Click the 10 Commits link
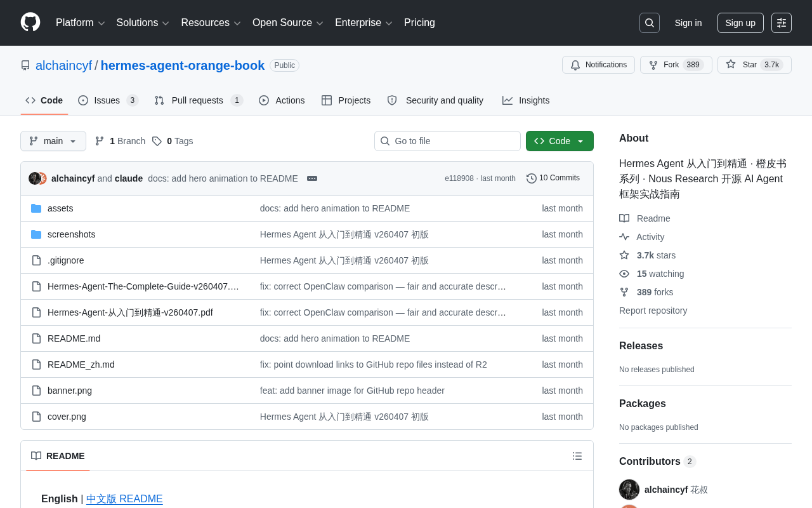The width and height of the screenshot is (812, 508). [x=553, y=178]
